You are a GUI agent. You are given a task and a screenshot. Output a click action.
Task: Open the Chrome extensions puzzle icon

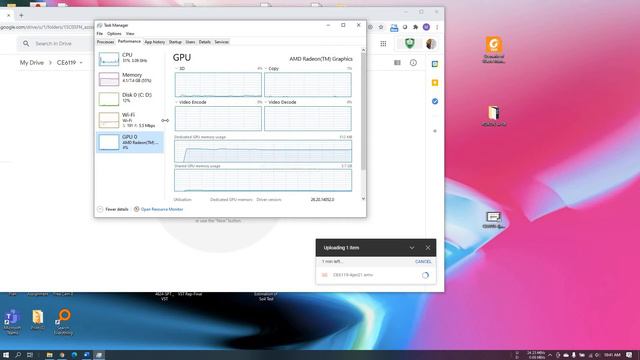[416, 27]
